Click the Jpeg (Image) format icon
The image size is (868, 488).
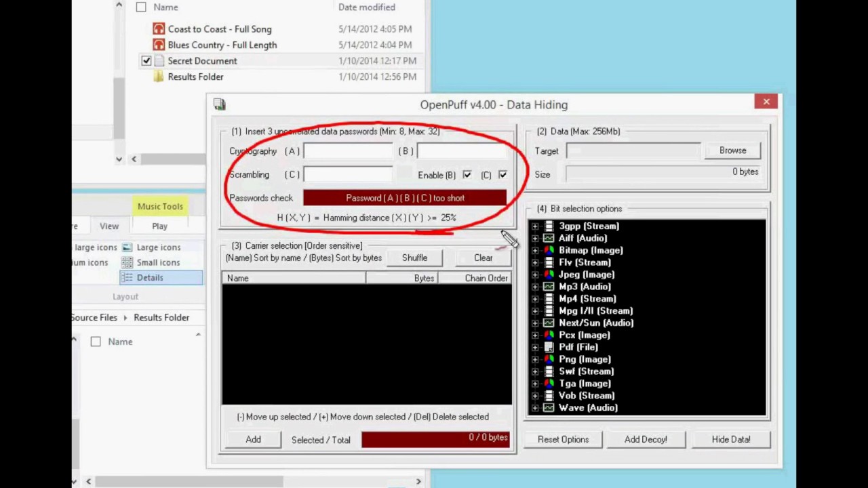click(x=549, y=274)
